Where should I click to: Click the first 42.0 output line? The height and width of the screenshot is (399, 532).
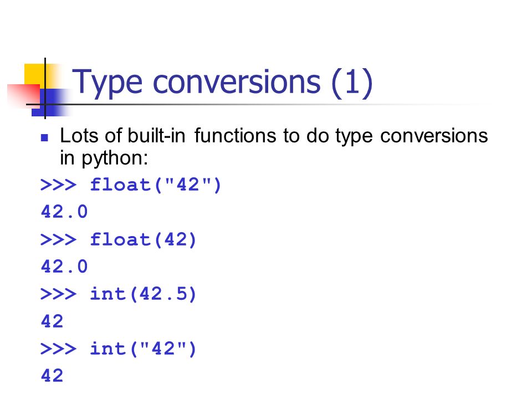pyautogui.click(x=64, y=212)
